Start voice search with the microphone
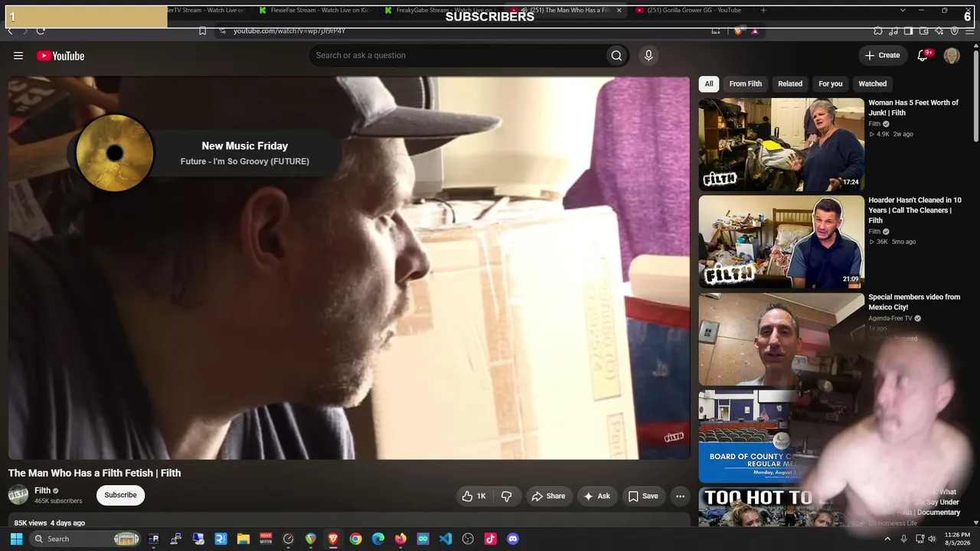980x551 pixels. (648, 55)
